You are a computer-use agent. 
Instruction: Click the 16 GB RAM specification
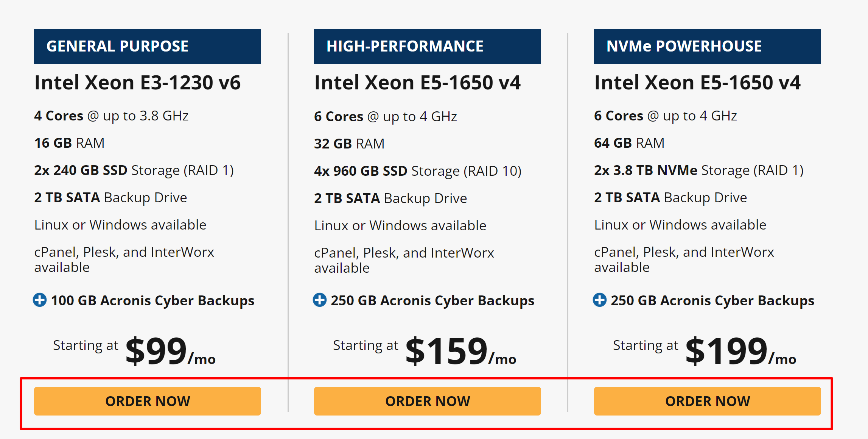pos(69,143)
